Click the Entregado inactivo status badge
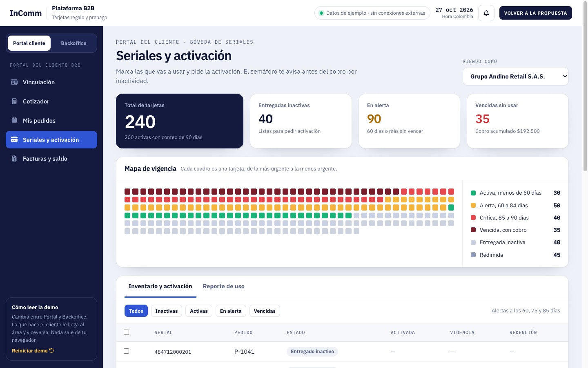The width and height of the screenshot is (588, 368). [x=312, y=352]
